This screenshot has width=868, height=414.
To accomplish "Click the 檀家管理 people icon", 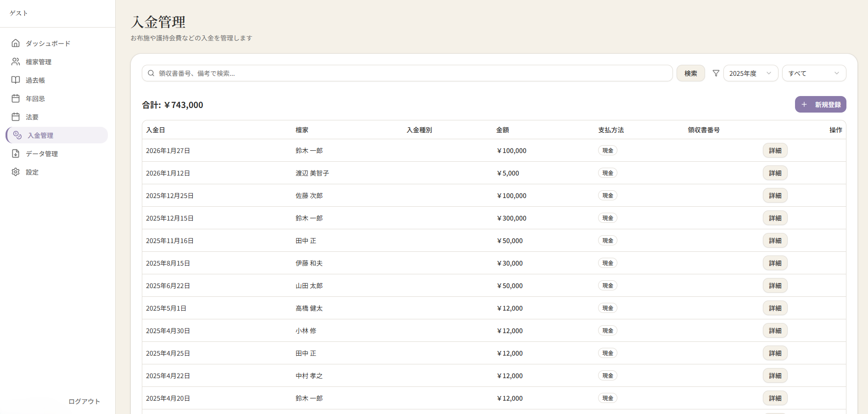I will pos(16,62).
